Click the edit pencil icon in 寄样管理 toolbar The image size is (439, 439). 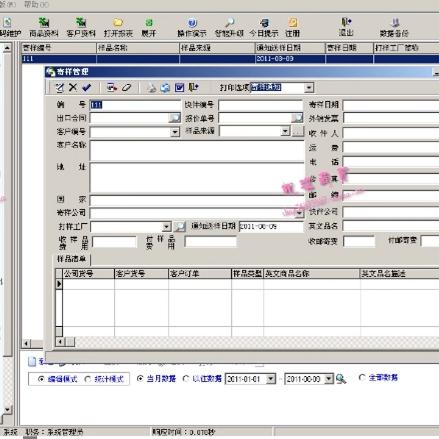click(60, 88)
